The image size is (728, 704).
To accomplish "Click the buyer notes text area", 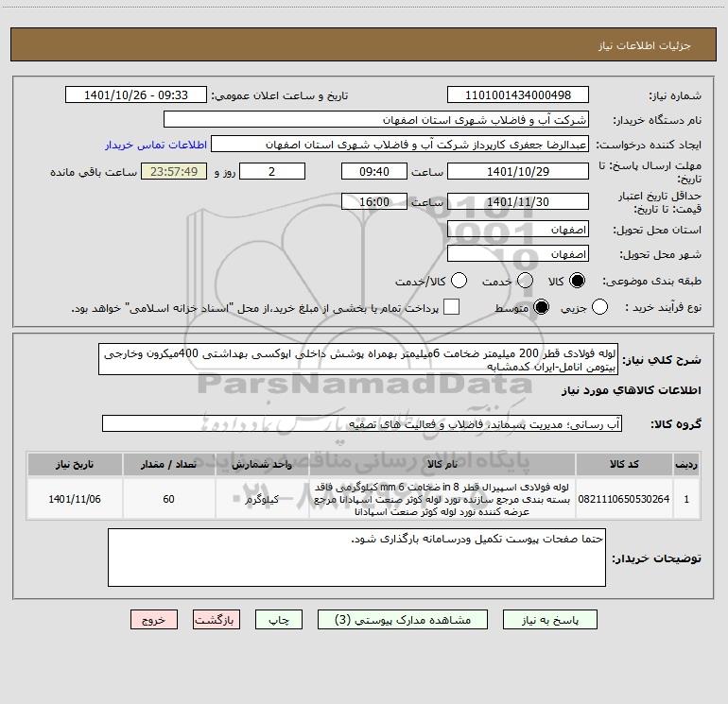I will 356,558.
